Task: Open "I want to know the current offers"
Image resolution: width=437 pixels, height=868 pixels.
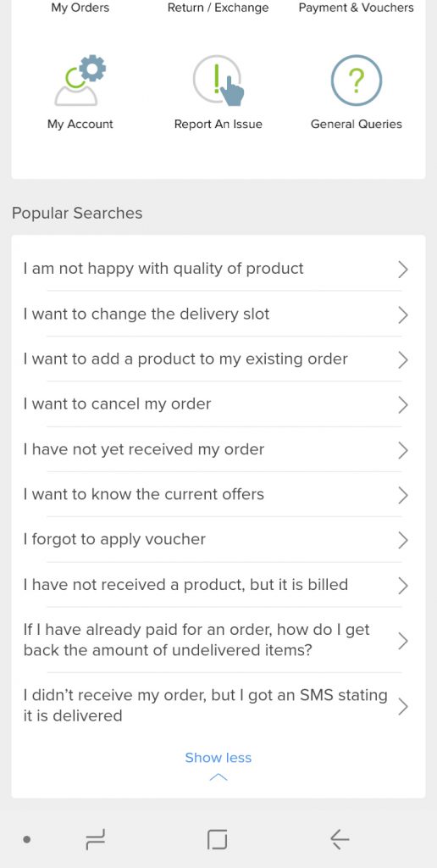Action: tap(218, 494)
